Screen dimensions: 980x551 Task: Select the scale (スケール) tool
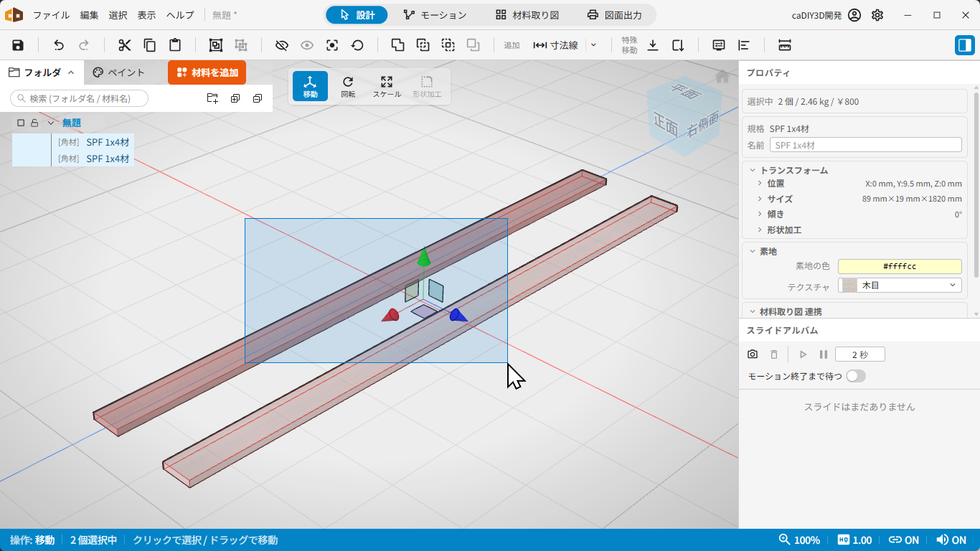coord(387,86)
